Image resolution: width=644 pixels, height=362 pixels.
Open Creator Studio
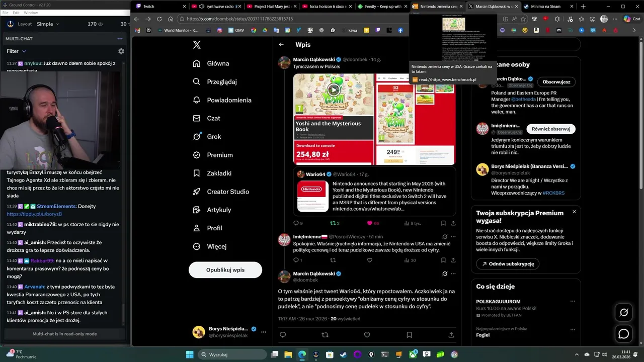[x=221, y=192]
